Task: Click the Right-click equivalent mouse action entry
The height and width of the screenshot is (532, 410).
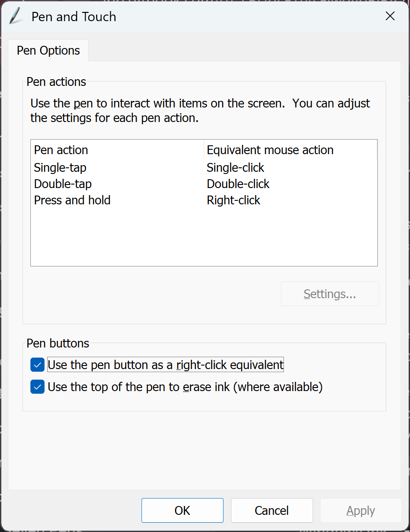Action: pos(234,200)
